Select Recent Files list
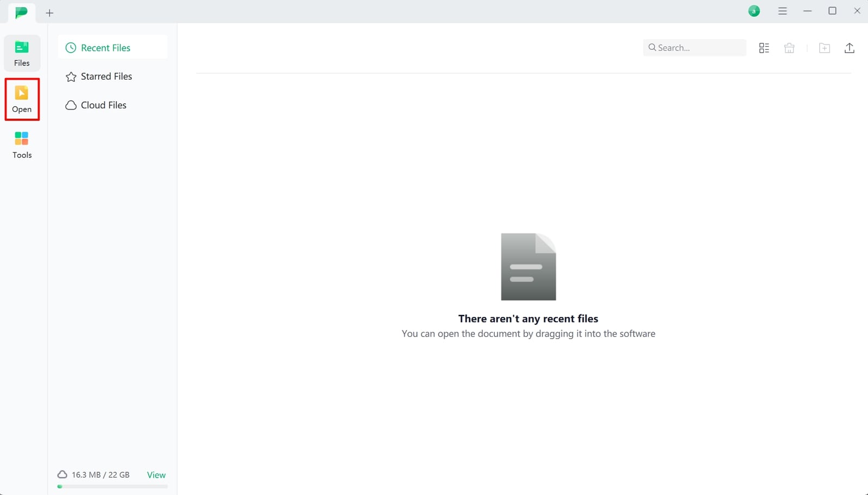The width and height of the screenshot is (868, 495). [x=113, y=48]
